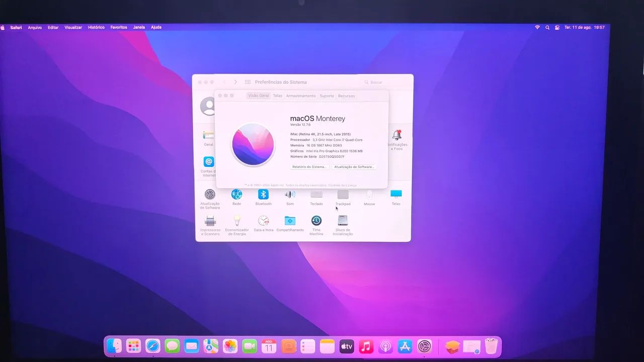Image resolution: width=644 pixels, height=362 pixels.
Task: Switch to the Recursos tab
Action: 346,96
